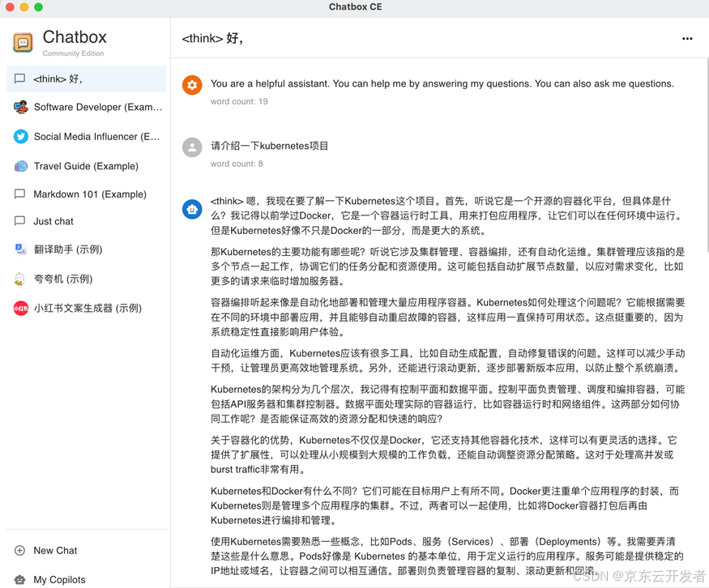The width and height of the screenshot is (709, 588).
Task: Click the 'Community Edition' subtitle
Action: point(73,53)
